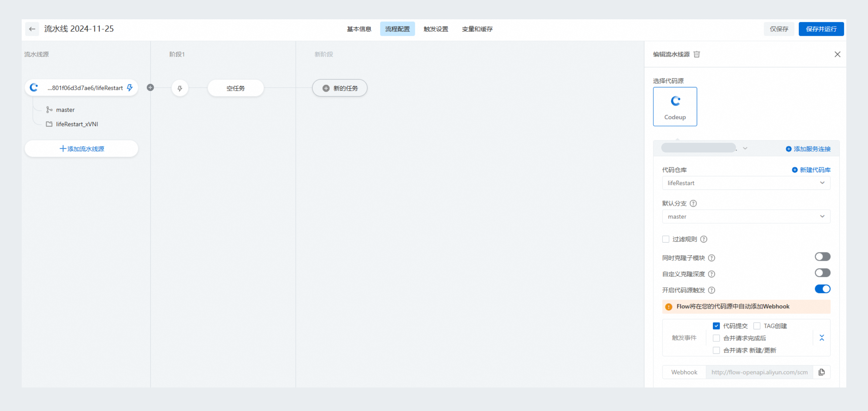Switch to 流程配置 tab

(x=397, y=29)
